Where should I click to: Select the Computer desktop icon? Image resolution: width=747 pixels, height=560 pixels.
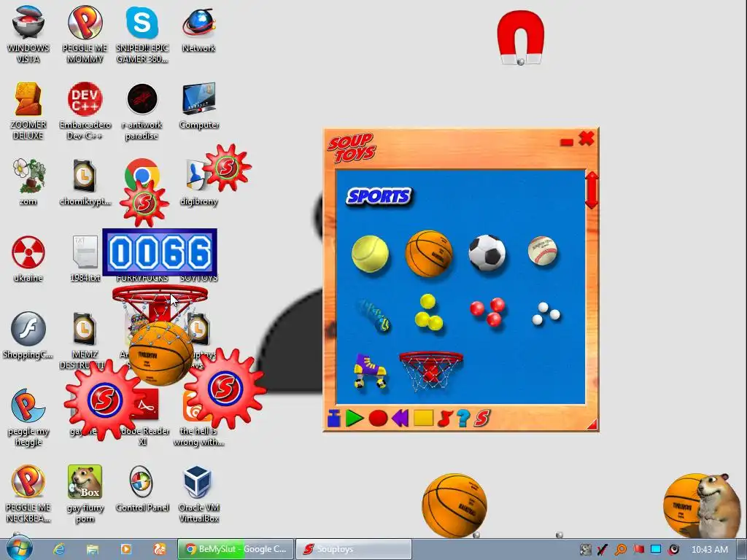(198, 106)
